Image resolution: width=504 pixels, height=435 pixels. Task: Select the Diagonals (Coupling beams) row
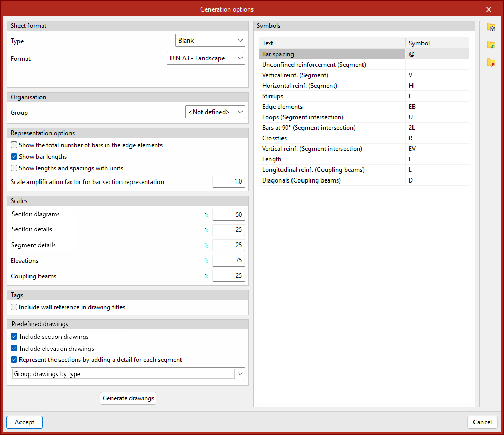click(364, 180)
